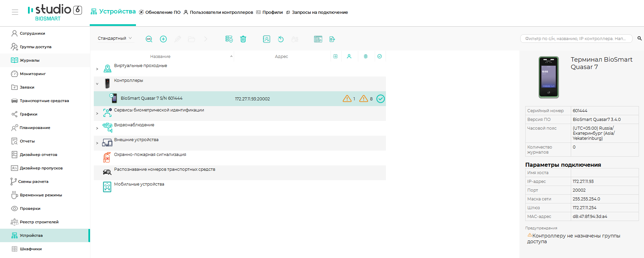
Task: Collapse the Контроллеры tree group
Action: click(x=97, y=84)
